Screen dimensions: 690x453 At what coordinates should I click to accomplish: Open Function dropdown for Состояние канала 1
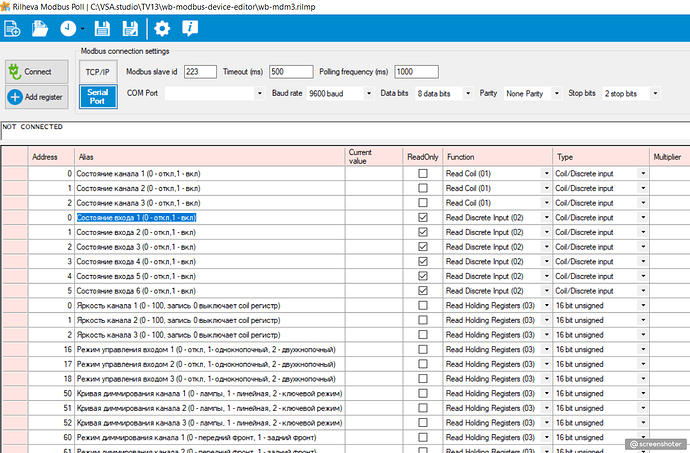tap(546, 173)
